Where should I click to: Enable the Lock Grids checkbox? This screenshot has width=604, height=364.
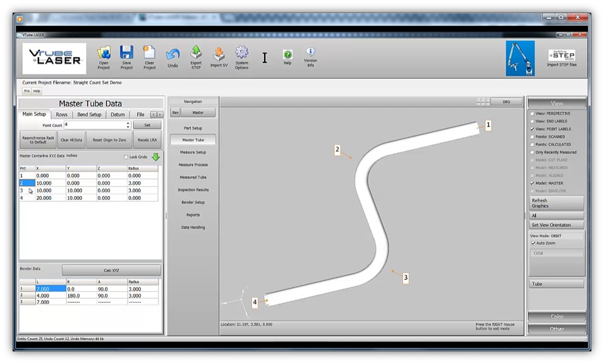pyautogui.click(x=126, y=157)
